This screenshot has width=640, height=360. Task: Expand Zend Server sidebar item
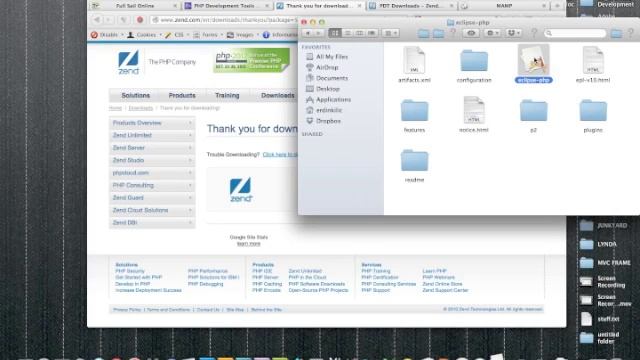(x=152, y=148)
